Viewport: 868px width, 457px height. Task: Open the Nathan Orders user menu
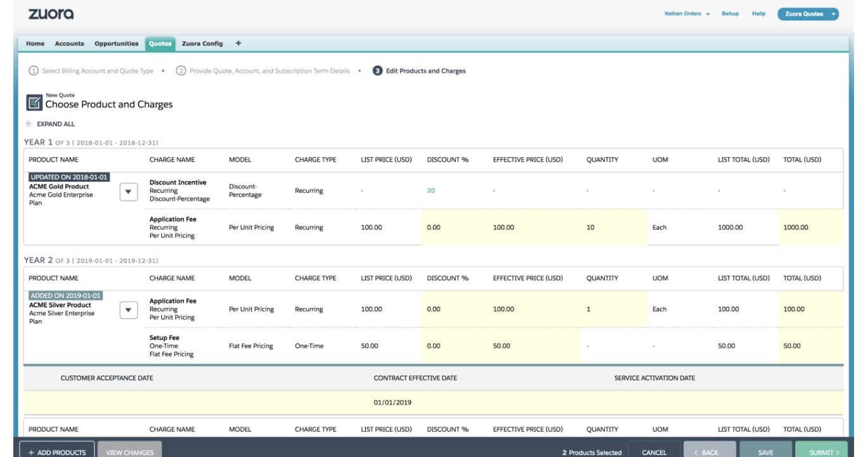point(686,14)
